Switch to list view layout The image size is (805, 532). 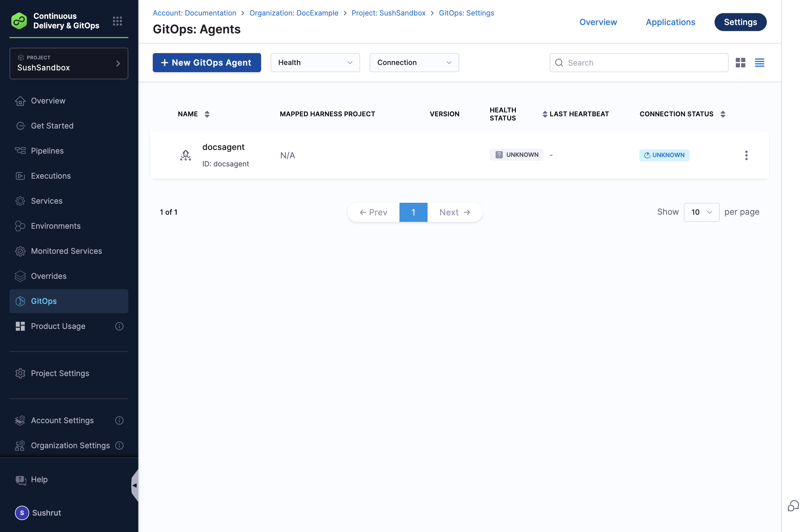coord(759,63)
